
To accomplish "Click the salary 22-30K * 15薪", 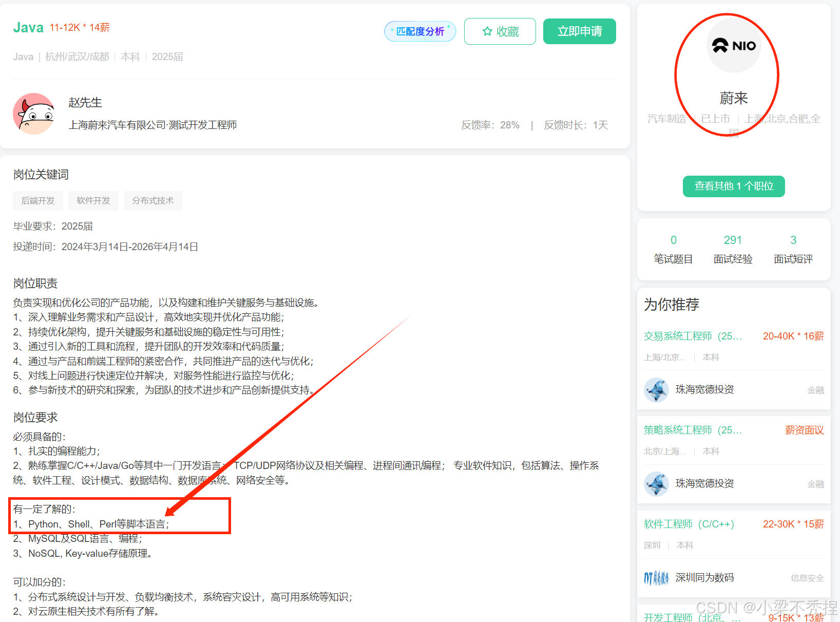I will coord(793,524).
